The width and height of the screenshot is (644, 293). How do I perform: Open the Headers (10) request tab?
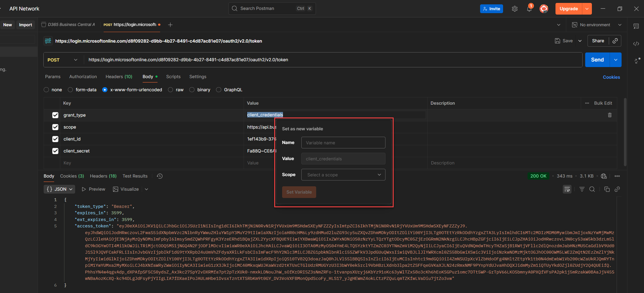[119, 77]
